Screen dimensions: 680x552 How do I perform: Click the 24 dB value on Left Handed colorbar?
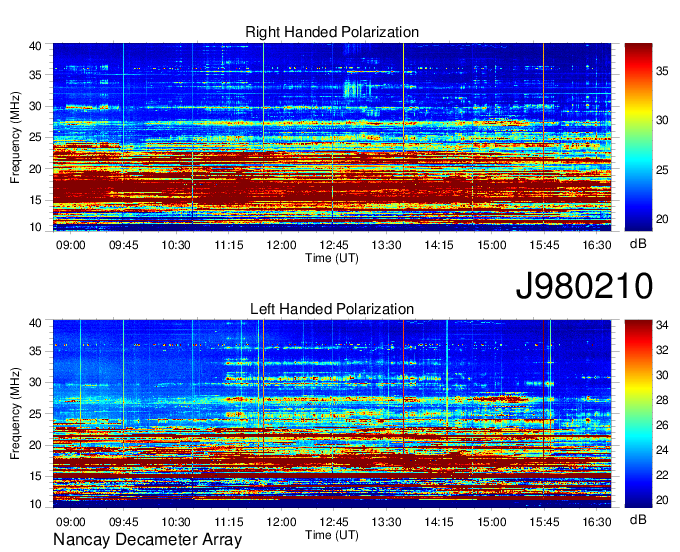(662, 450)
